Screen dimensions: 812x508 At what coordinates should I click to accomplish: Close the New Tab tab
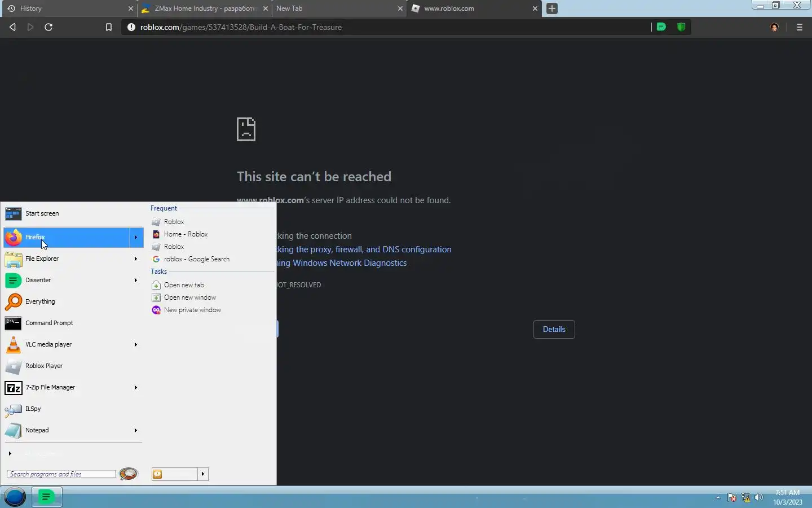pos(400,8)
